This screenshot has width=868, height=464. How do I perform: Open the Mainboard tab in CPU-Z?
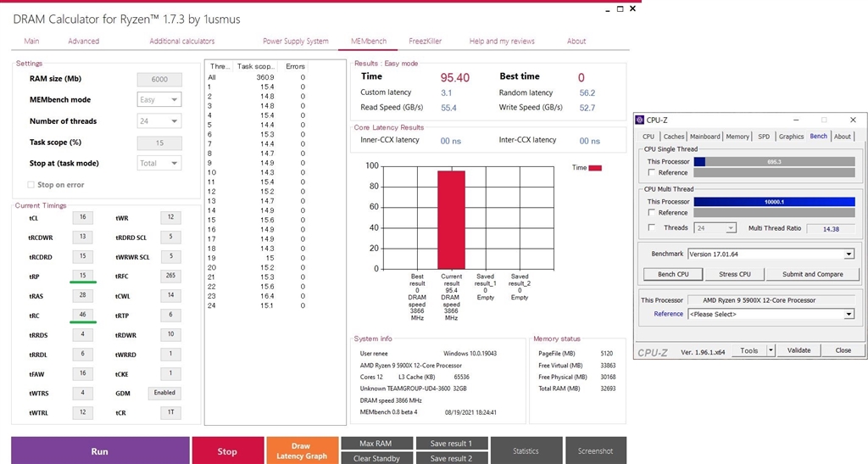pyautogui.click(x=704, y=137)
